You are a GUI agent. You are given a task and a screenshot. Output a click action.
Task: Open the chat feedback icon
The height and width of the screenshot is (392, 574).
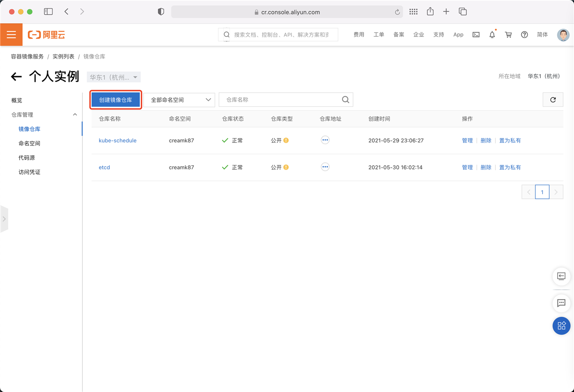click(561, 303)
